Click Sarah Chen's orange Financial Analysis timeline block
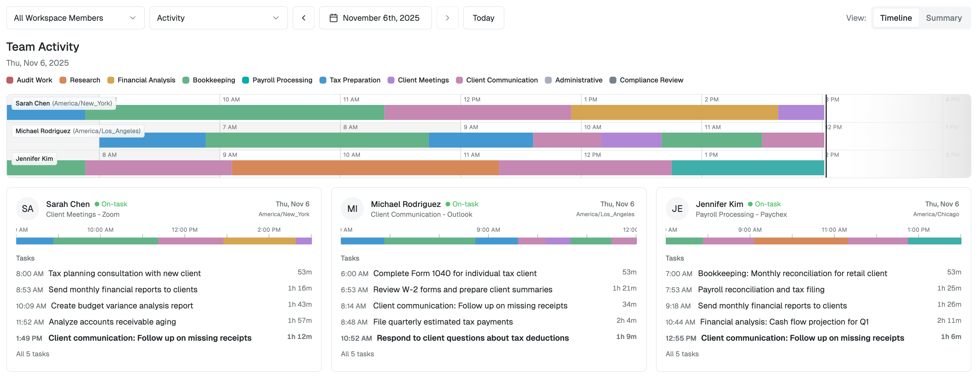The width and height of the screenshot is (980, 388). point(674,112)
